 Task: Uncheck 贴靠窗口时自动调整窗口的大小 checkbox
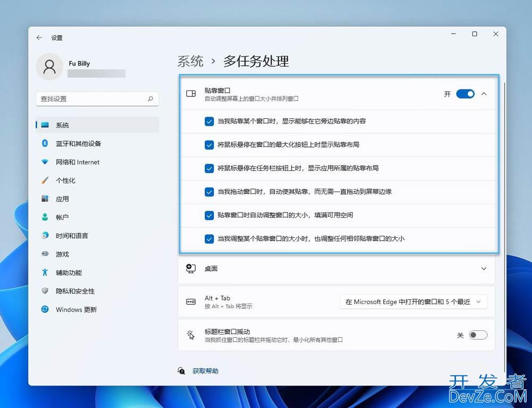tap(209, 215)
